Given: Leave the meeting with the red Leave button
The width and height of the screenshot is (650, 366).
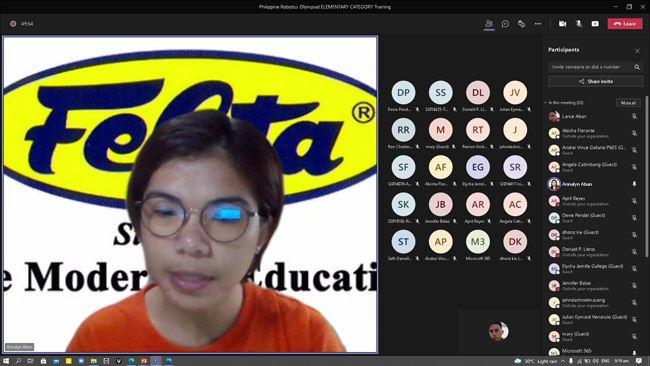Looking at the screenshot, I should click(x=625, y=24).
